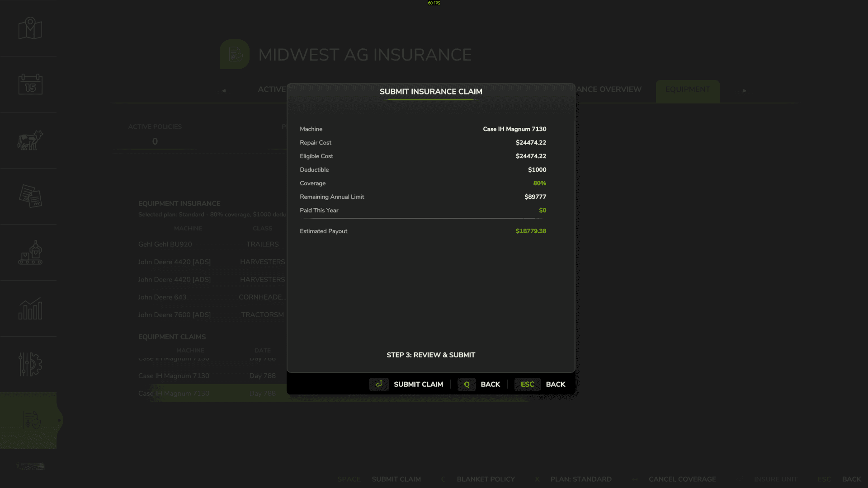The width and height of the screenshot is (868, 488).
Task: Click the enter key icon for Submit Claim
Action: (379, 384)
